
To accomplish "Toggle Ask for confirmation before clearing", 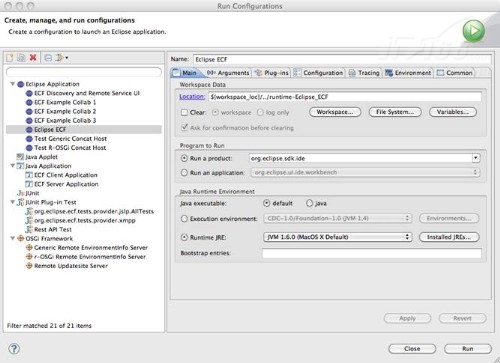I will click(184, 128).
